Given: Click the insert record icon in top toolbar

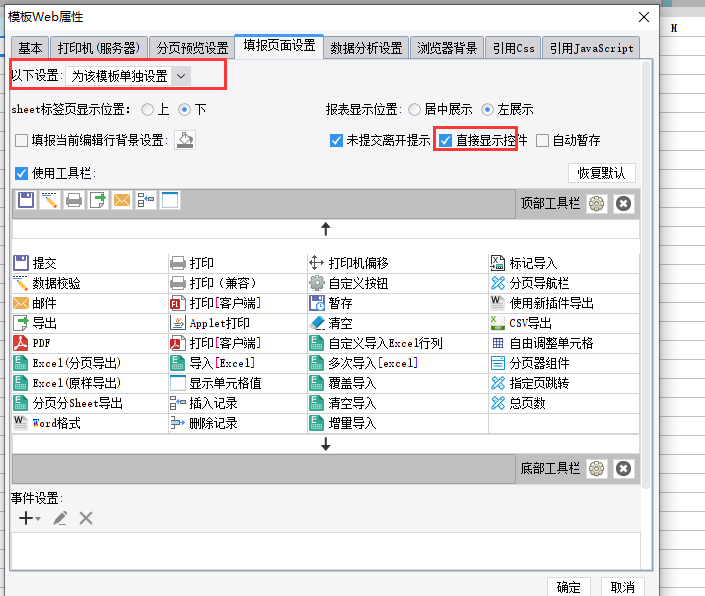Looking at the screenshot, I should (x=146, y=200).
